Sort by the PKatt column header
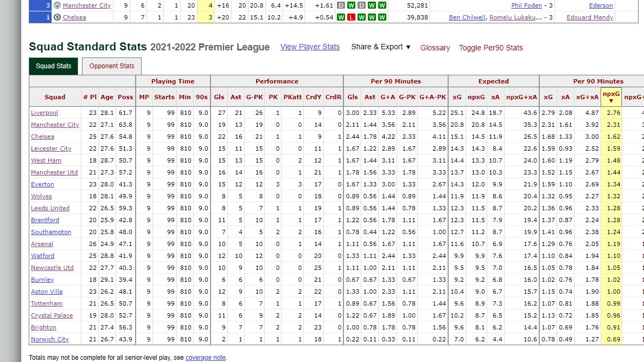Screen dimensions: 644x362 [x=292, y=97]
